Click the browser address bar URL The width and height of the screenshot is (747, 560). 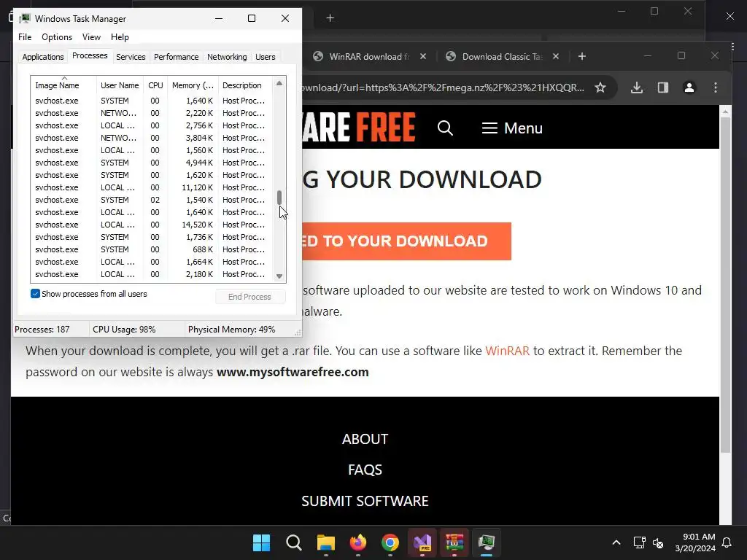tap(443, 87)
